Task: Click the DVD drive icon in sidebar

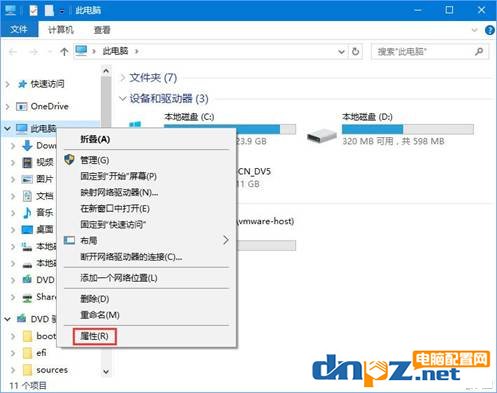Action: (x=27, y=280)
